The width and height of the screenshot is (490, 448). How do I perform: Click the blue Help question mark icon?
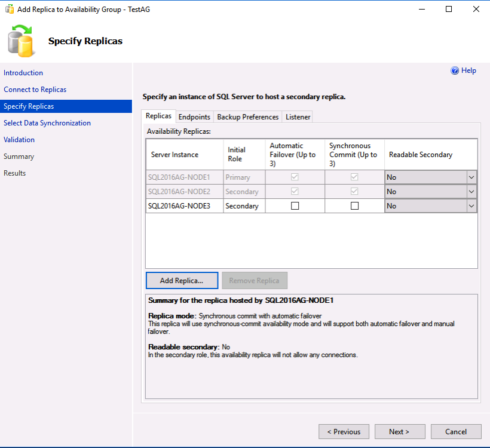pyautogui.click(x=455, y=70)
